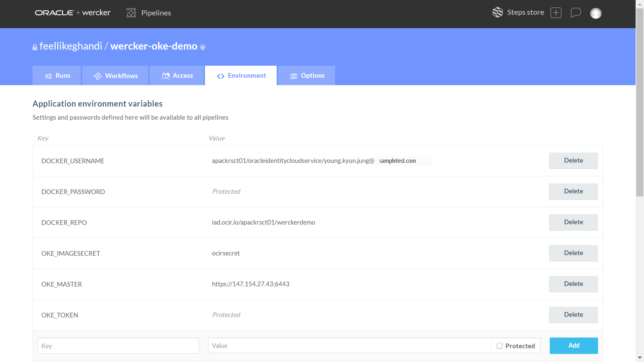Delete the OKE_TOKEN variable
This screenshot has width=644, height=362.
tap(573, 315)
